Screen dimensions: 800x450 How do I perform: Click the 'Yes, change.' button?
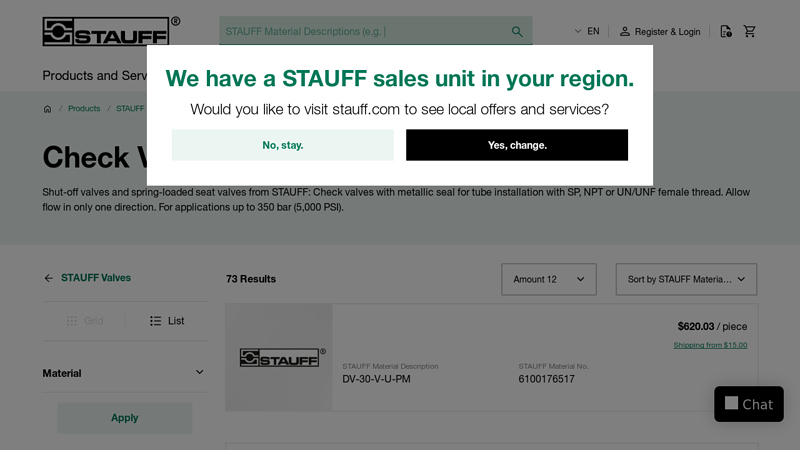coord(517,145)
